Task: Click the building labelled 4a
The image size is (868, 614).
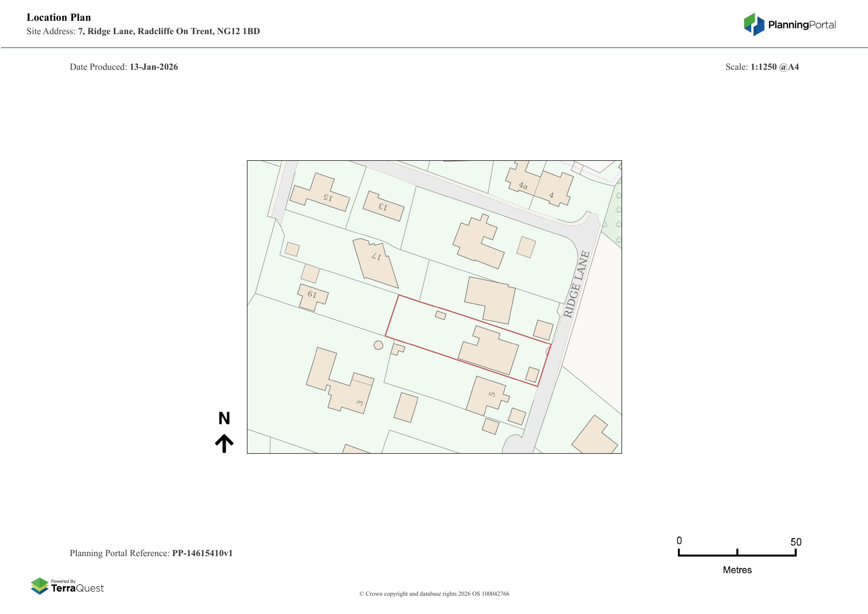Action: tap(521, 181)
